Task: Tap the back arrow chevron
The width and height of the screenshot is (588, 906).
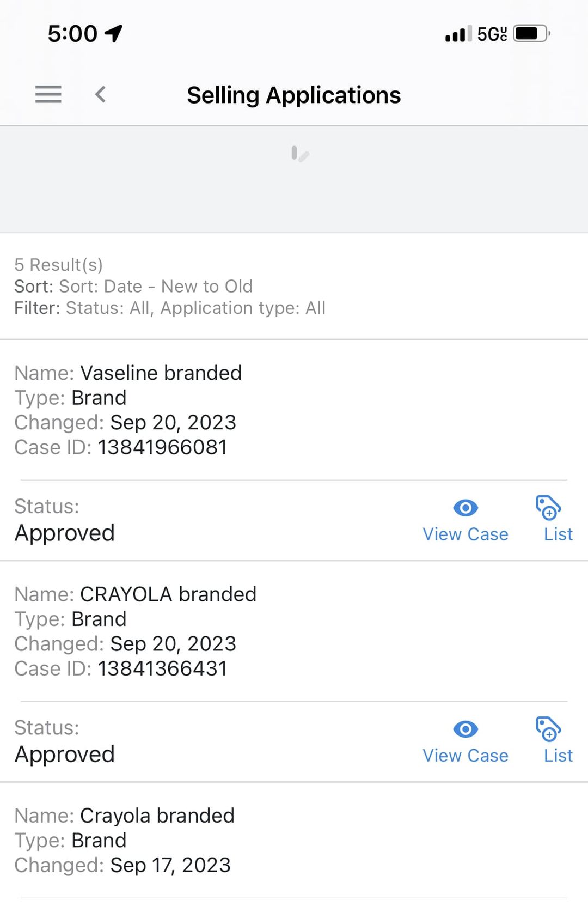Action: [100, 94]
